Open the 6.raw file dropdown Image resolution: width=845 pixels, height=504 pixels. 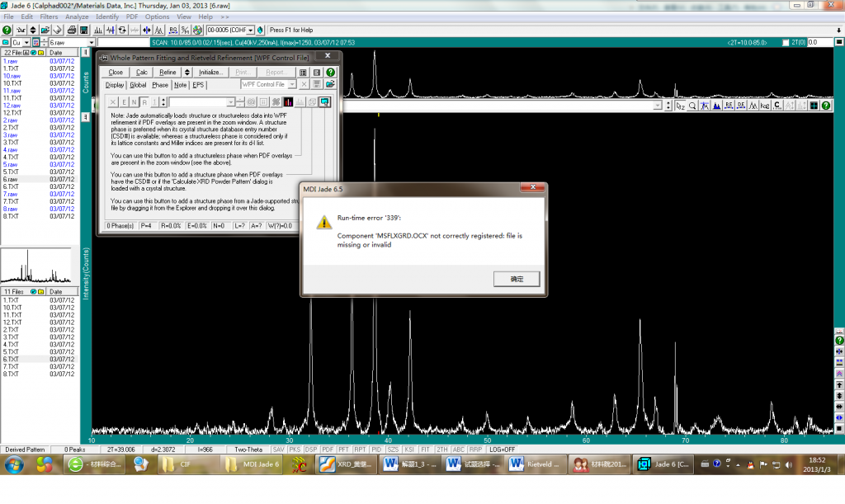(x=92, y=43)
